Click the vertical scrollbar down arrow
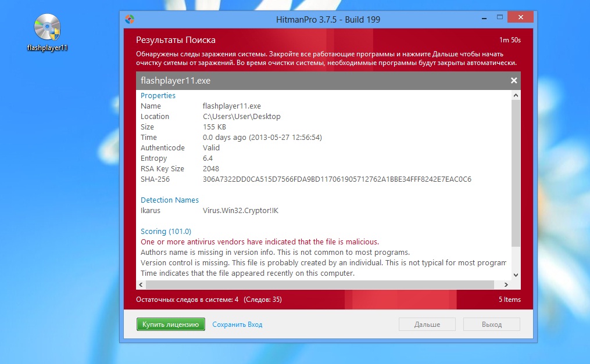Viewport: 590px width, 364px height. pos(516,275)
